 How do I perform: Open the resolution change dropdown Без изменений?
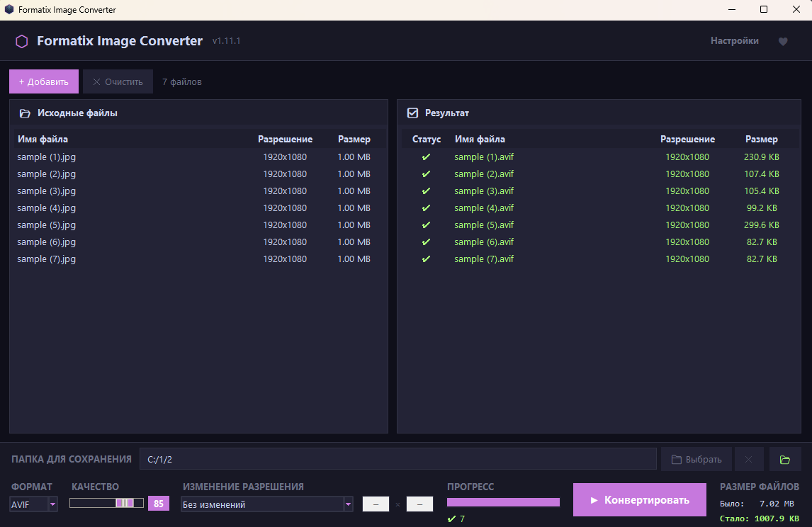[266, 504]
